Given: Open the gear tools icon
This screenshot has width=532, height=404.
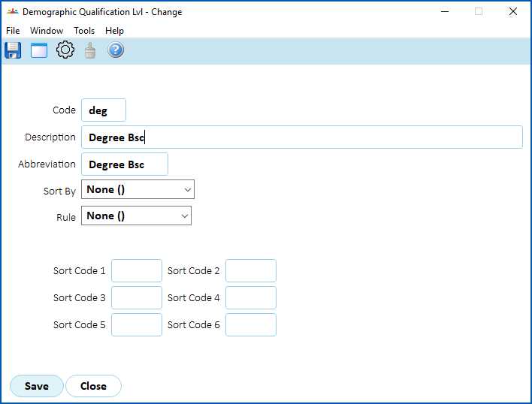Looking at the screenshot, I should tap(65, 50).
